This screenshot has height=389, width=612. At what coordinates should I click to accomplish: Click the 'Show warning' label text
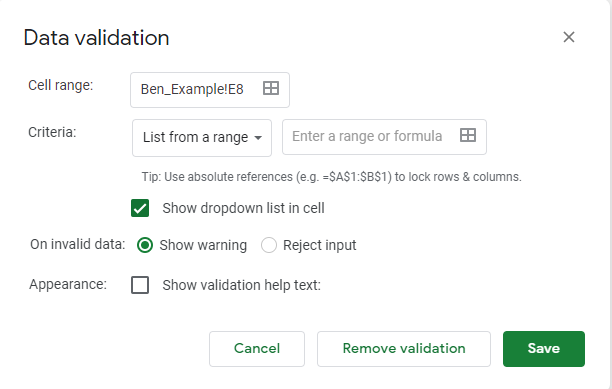(203, 245)
